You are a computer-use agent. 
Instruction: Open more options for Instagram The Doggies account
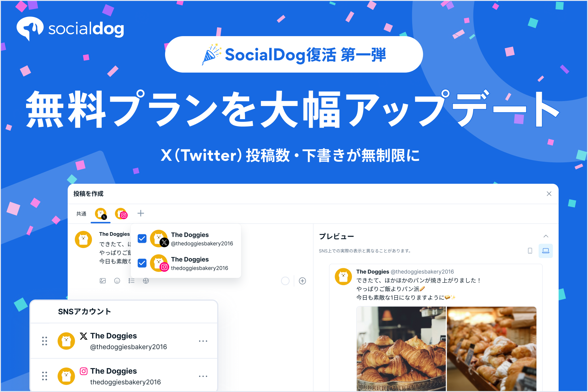click(x=203, y=376)
